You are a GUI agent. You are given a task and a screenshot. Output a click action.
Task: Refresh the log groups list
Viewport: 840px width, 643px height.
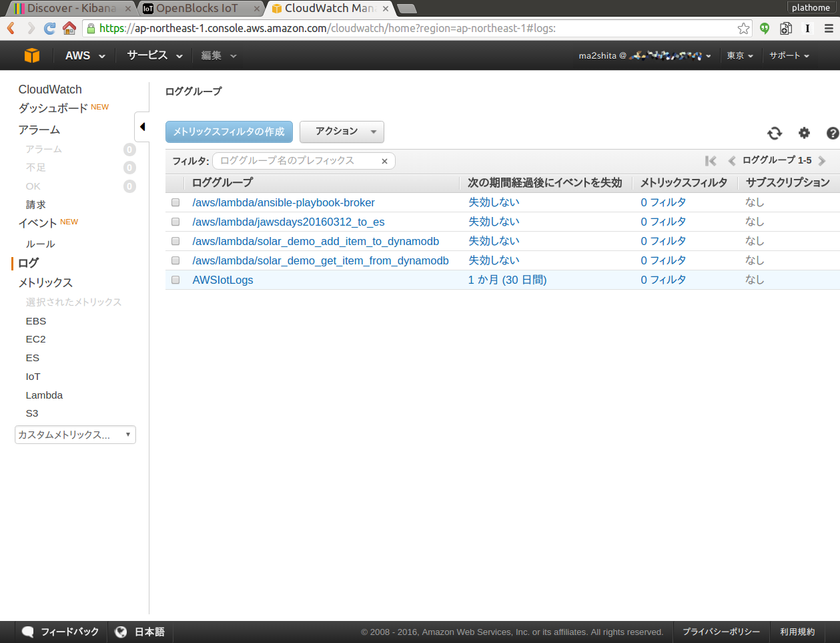[775, 133]
